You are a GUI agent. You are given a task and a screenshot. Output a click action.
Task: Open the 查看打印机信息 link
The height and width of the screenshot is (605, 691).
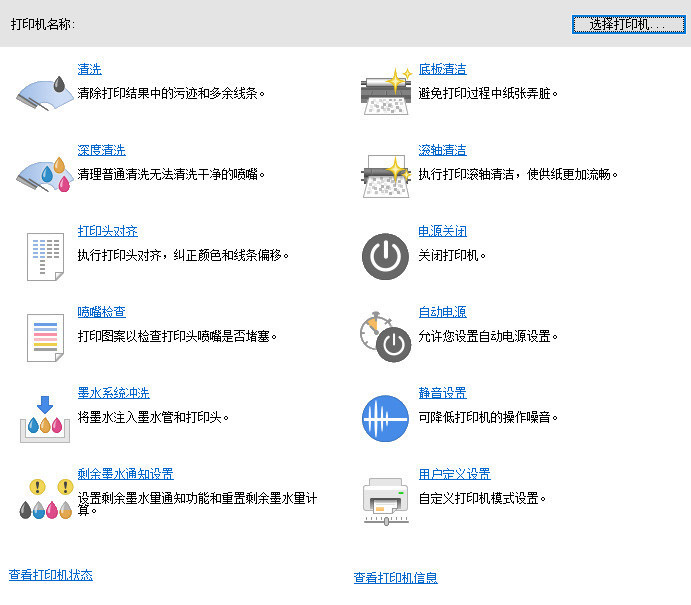[395, 578]
